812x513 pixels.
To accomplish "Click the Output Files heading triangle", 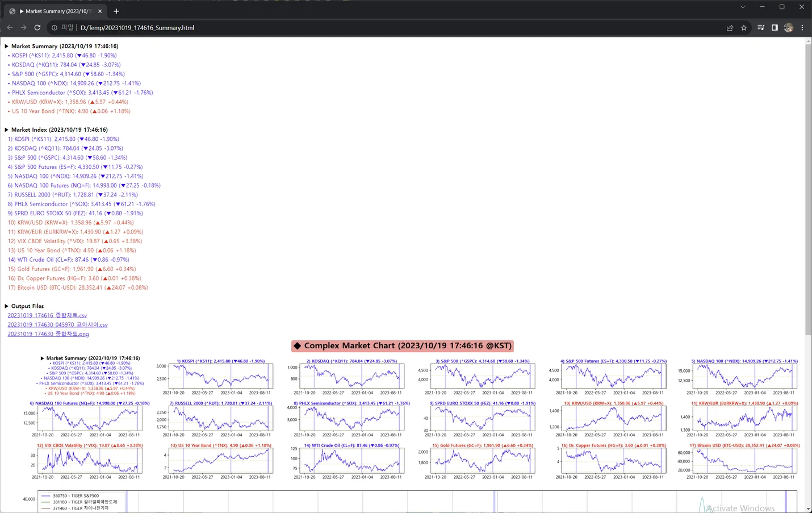I will [x=6, y=306].
